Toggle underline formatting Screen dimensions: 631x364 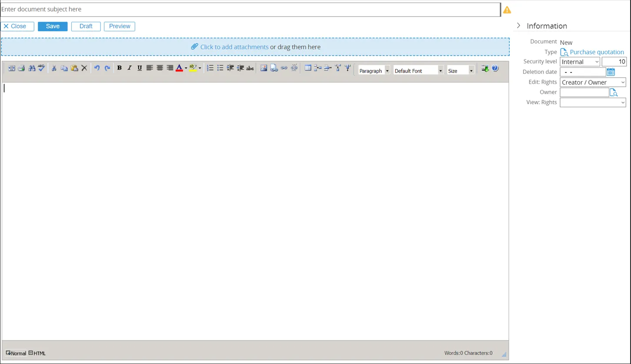click(140, 68)
